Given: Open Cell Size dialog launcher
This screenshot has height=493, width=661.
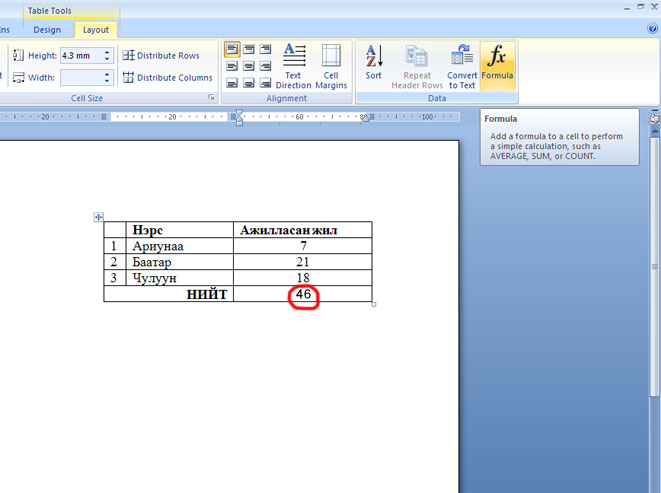Looking at the screenshot, I should [211, 98].
